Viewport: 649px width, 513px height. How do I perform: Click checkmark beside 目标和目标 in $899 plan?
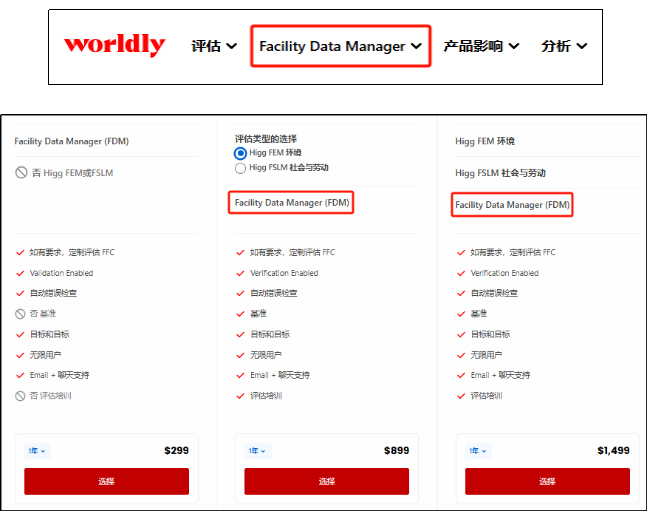240,335
